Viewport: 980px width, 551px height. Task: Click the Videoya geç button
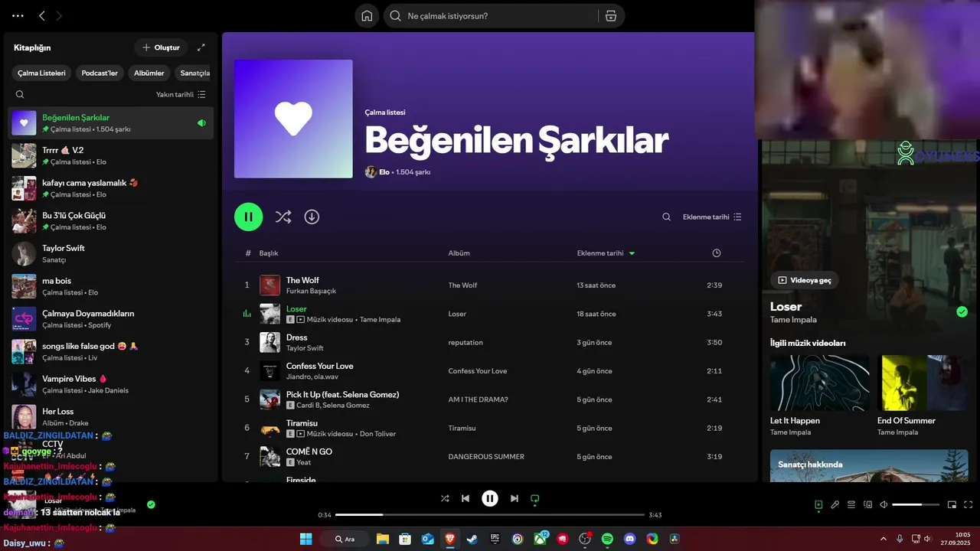pyautogui.click(x=805, y=280)
